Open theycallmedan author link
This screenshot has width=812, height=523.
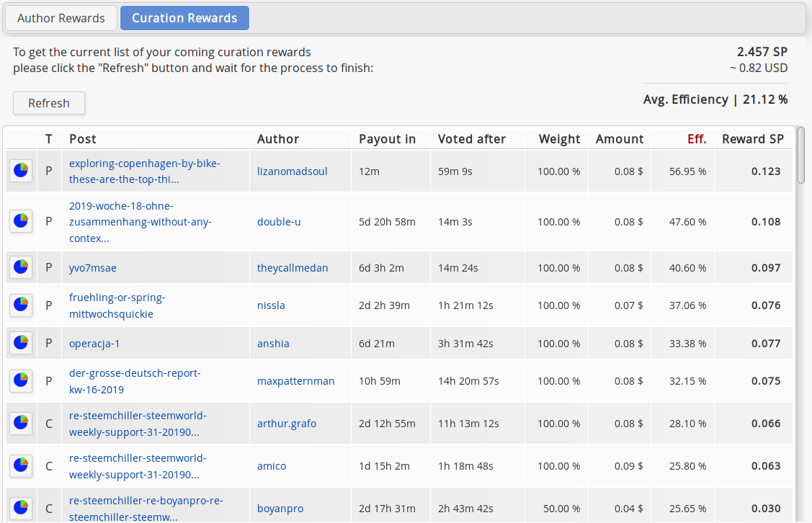[293, 268]
